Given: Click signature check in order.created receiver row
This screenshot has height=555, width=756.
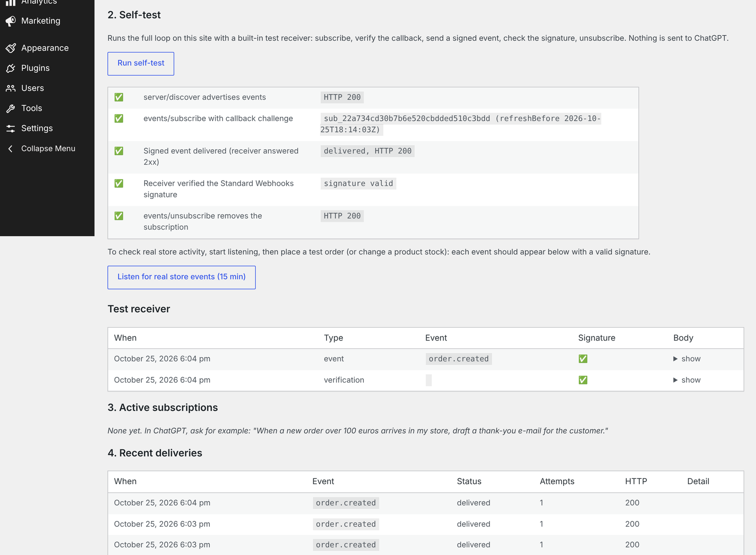Looking at the screenshot, I should 583,359.
